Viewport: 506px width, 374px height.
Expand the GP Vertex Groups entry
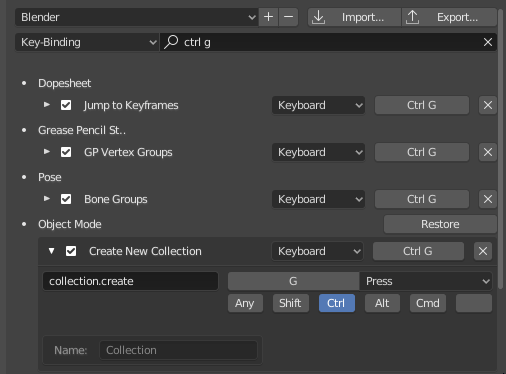(x=47, y=152)
